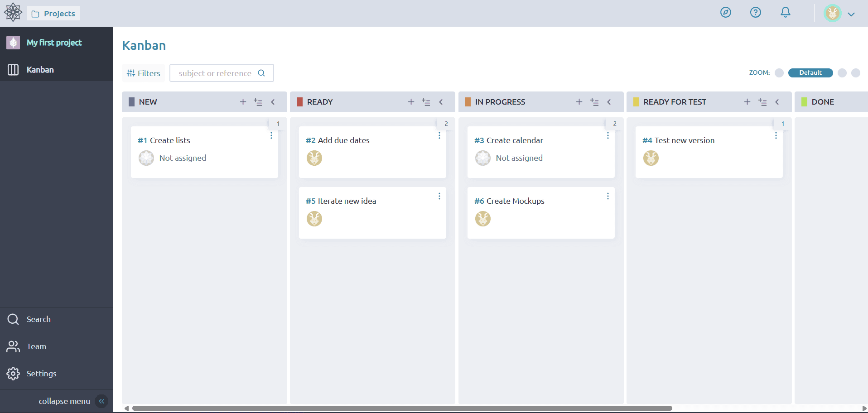Add a new card to READY FOR TEST column

point(747,102)
